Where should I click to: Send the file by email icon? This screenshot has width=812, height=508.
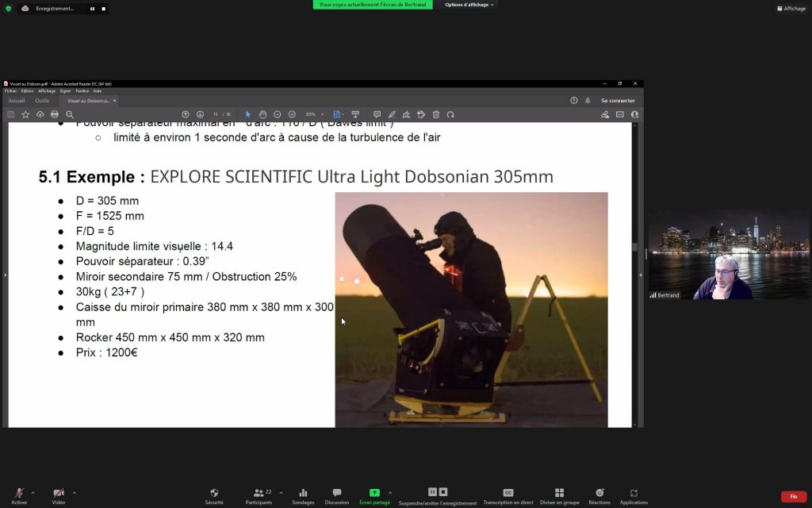[620, 114]
